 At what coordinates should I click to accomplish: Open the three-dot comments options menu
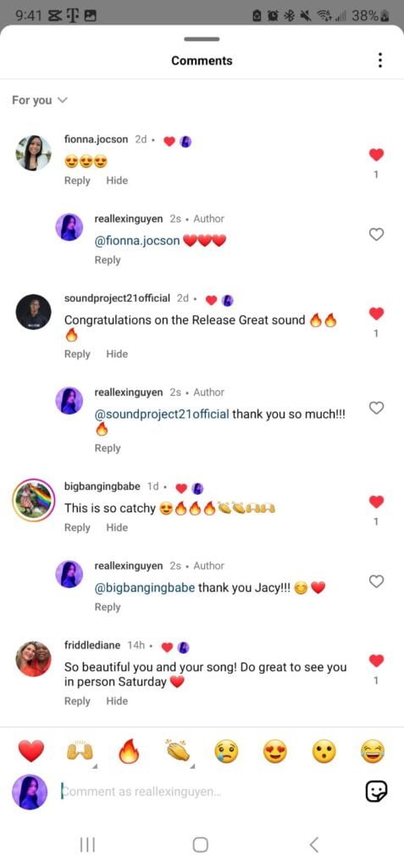[379, 60]
